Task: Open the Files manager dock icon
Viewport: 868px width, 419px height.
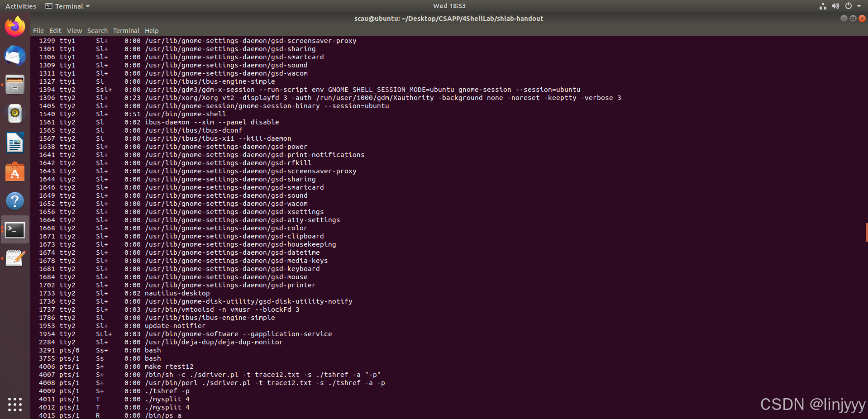Action: click(15, 85)
